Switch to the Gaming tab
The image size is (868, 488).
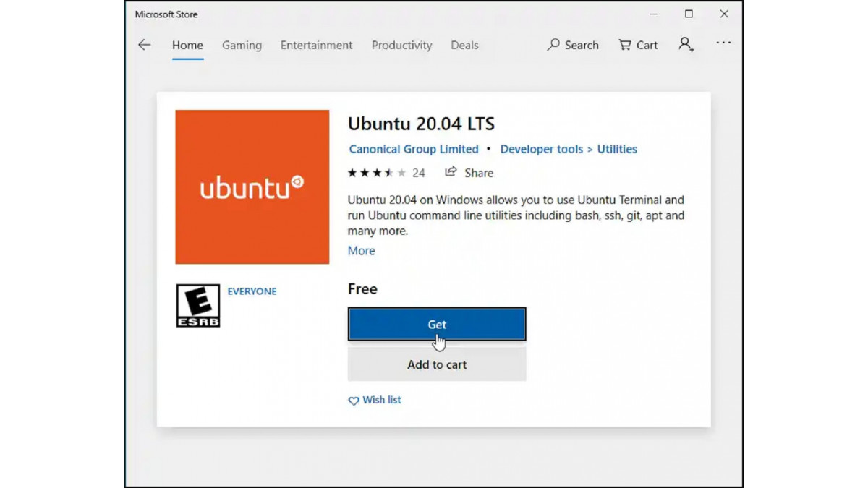[242, 45]
